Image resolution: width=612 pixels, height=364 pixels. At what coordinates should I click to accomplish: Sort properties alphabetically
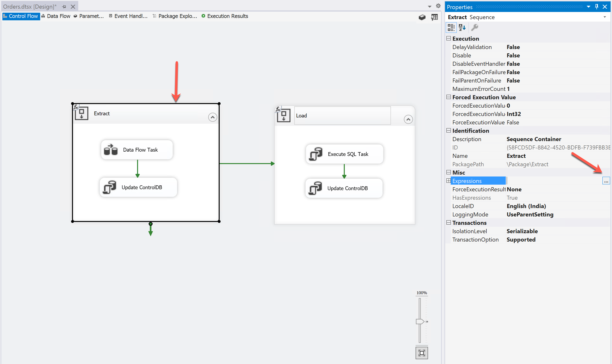pos(462,28)
